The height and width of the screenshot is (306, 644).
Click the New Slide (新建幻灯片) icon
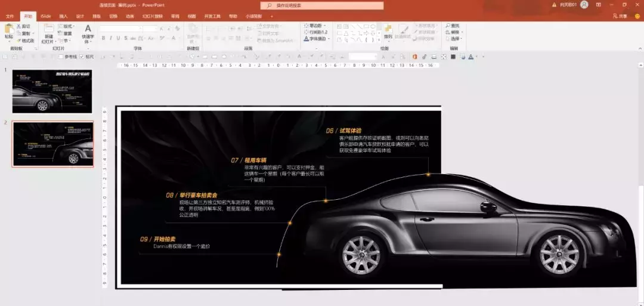(x=48, y=32)
